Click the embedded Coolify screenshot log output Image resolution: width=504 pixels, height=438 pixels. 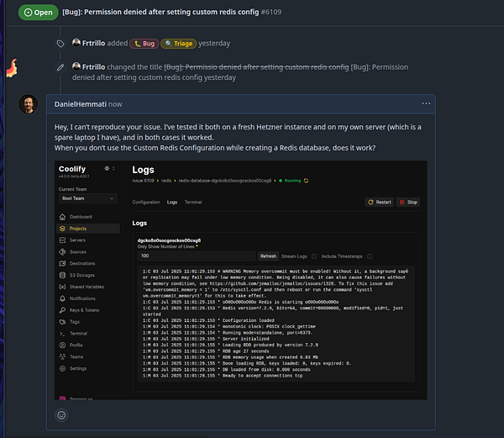click(x=276, y=324)
